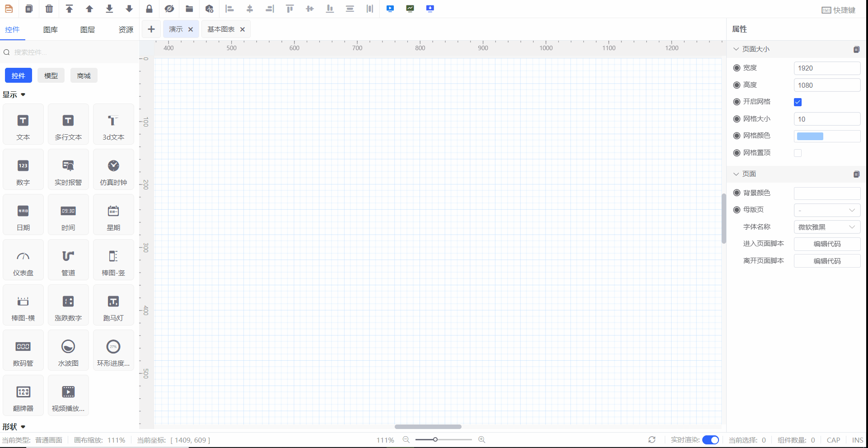Switch to the 基本图表 canvas tab

click(221, 29)
